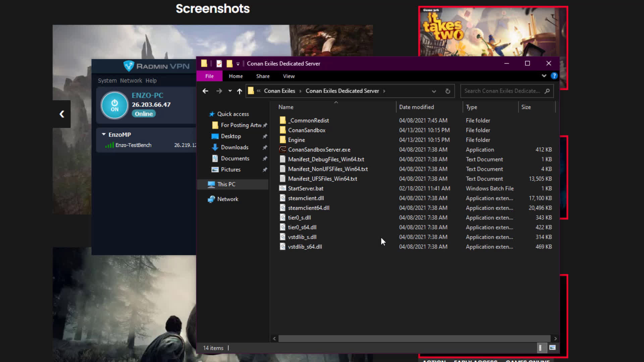644x362 pixels.
Task: Refresh the Conan Exiles Dedicated Server folder
Action: (448, 91)
